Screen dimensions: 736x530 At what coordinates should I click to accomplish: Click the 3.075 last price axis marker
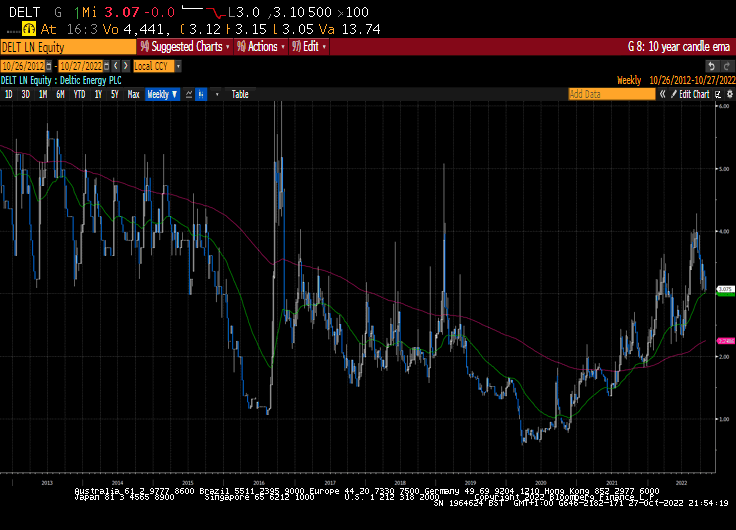tap(726, 288)
